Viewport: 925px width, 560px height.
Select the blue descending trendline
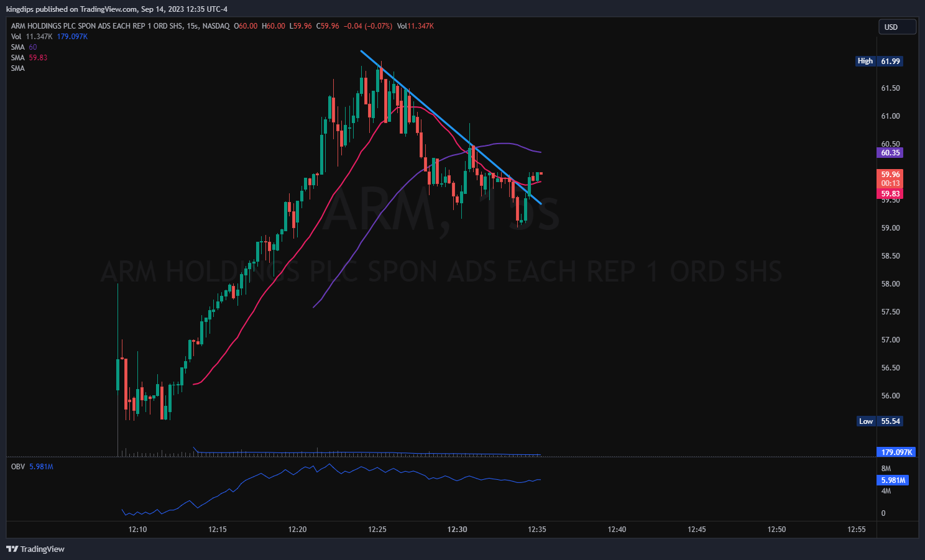(451, 127)
